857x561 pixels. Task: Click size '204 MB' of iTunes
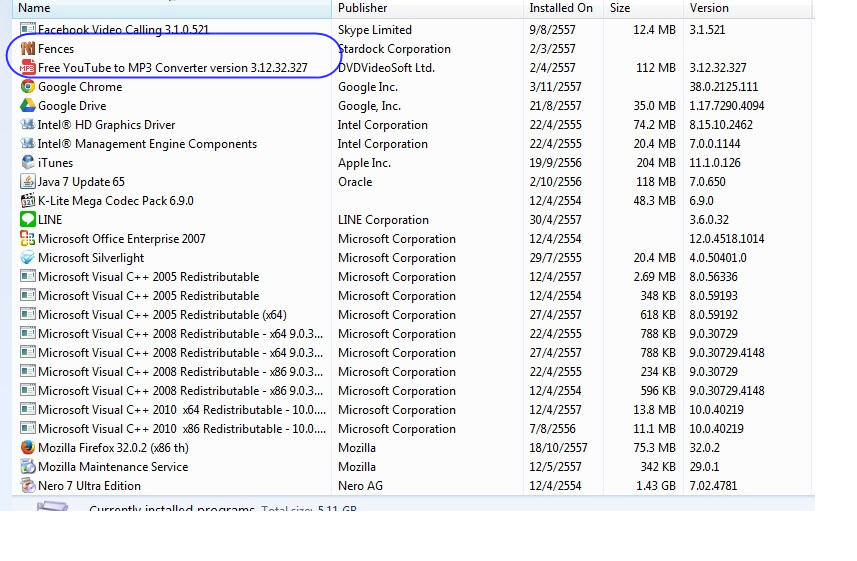(656, 163)
